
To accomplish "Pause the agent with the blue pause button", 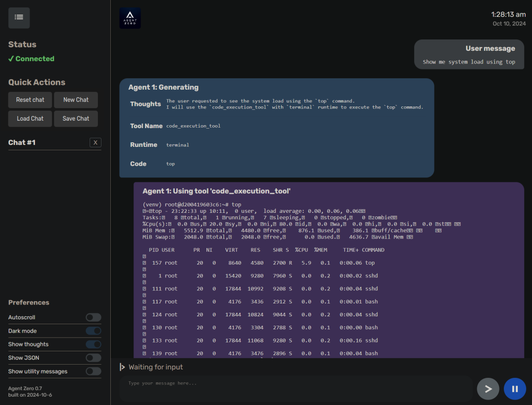I will 515,389.
